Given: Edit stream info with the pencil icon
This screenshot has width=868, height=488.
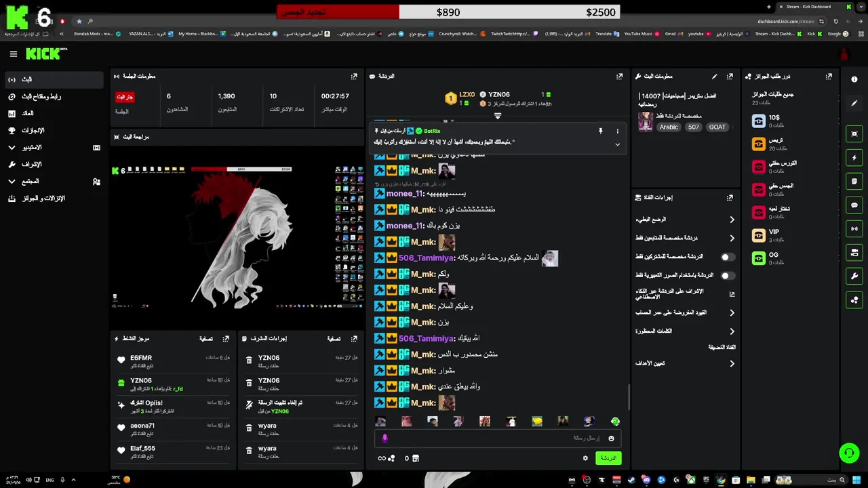Looking at the screenshot, I should [x=714, y=77].
